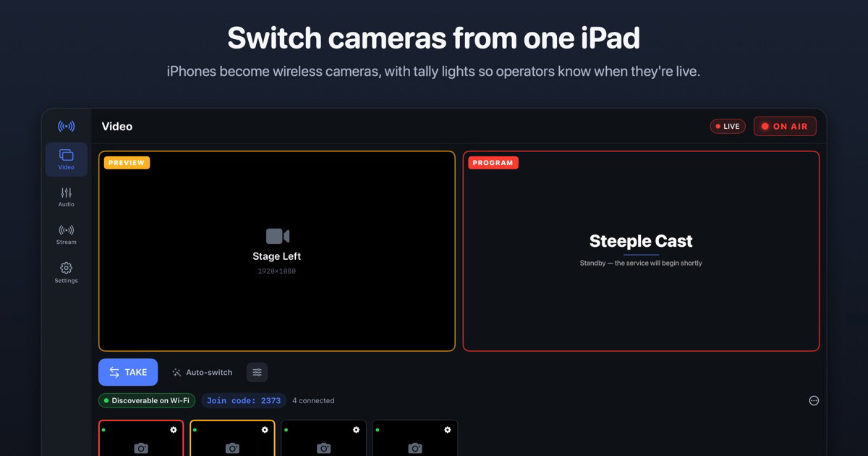
Task: Click the Video page heading
Action: (117, 127)
